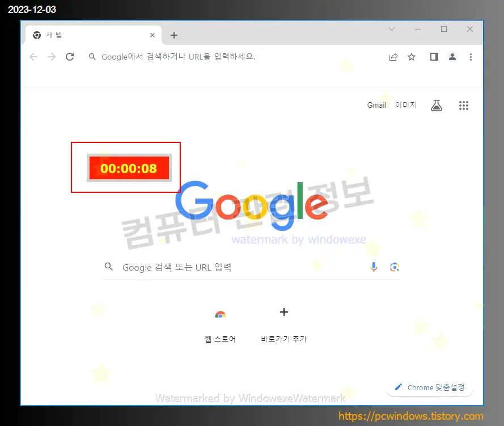
Task: Bookmark this tab with the star icon
Action: (412, 57)
